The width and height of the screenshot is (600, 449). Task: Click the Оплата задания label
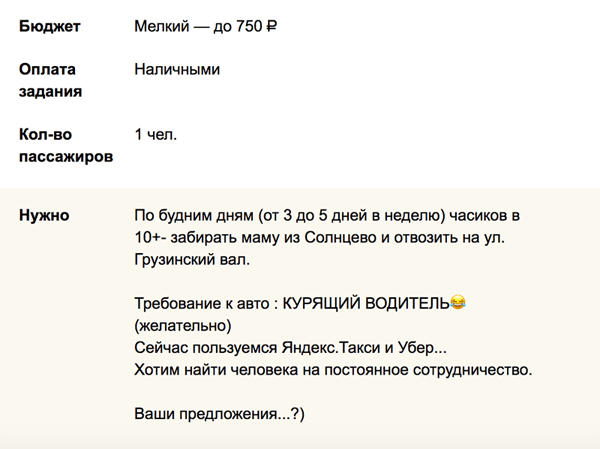(x=51, y=80)
